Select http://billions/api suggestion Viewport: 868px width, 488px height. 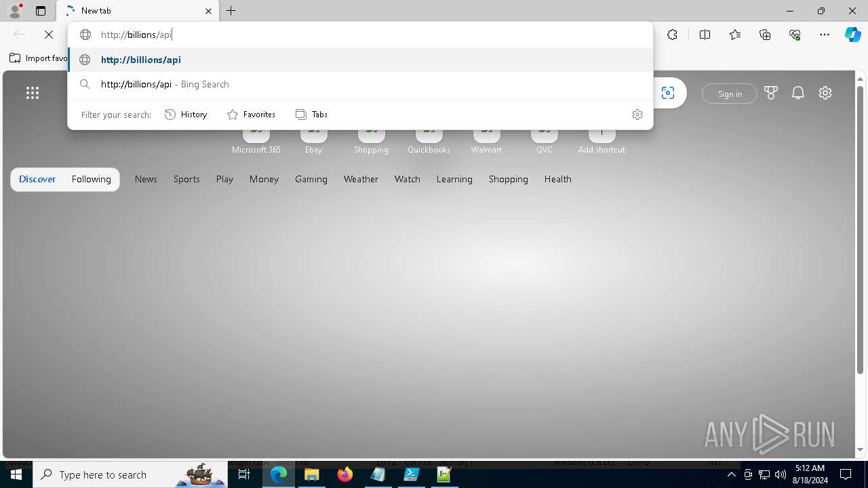(360, 60)
